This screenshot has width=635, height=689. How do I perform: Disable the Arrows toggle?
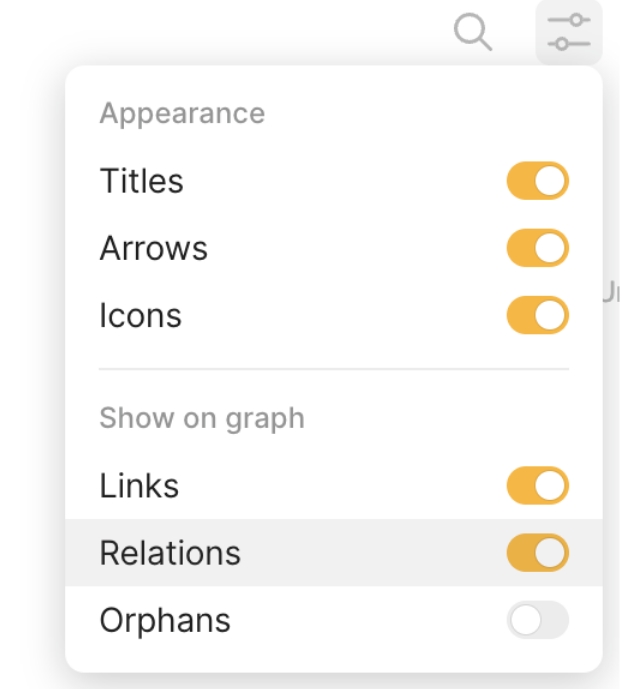[538, 248]
